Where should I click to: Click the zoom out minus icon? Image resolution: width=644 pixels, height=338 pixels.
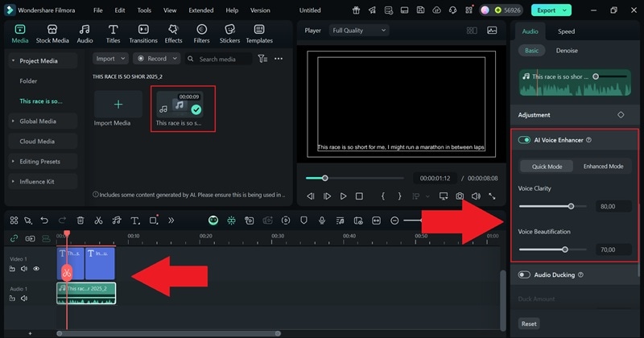[x=394, y=221]
